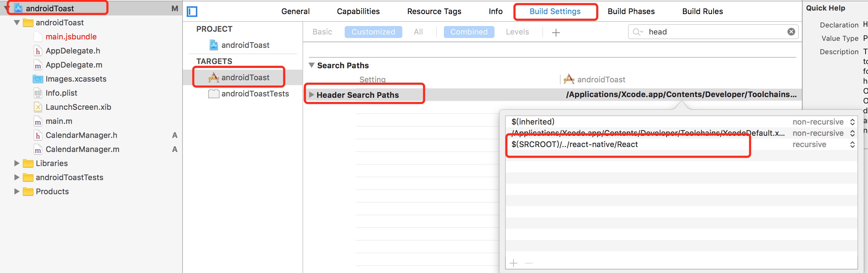This screenshot has height=273, width=868.
Task: Click the androidToast column header target icon
Action: pos(569,80)
